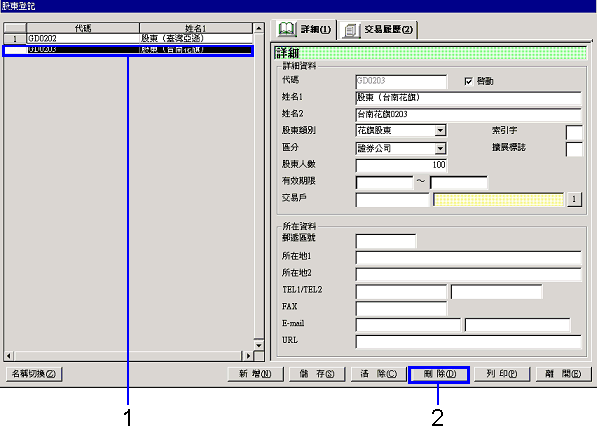Click the 刪除(D) button
This screenshot has width=599, height=433.
click(439, 374)
